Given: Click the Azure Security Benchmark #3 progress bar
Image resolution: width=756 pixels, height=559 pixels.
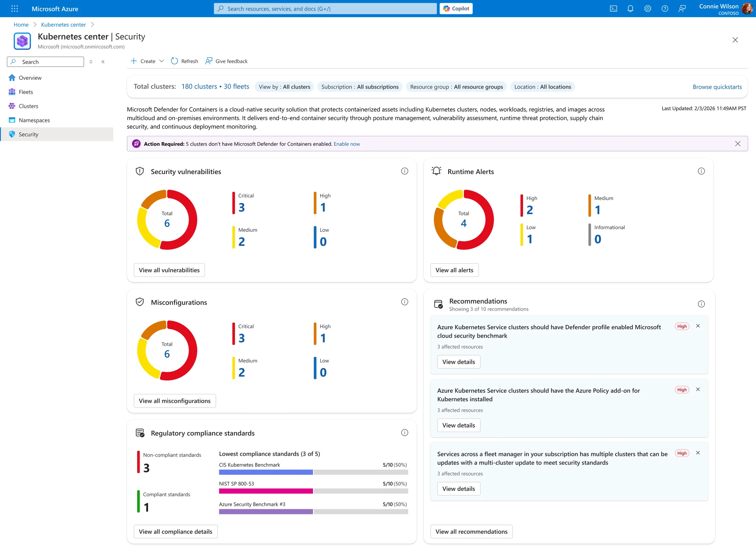Looking at the screenshot, I should tap(313, 512).
